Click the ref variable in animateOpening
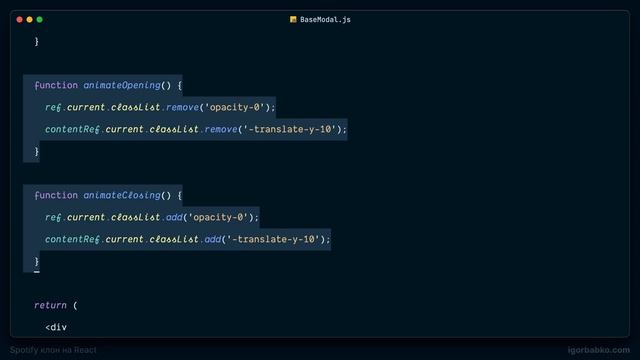 [53, 107]
